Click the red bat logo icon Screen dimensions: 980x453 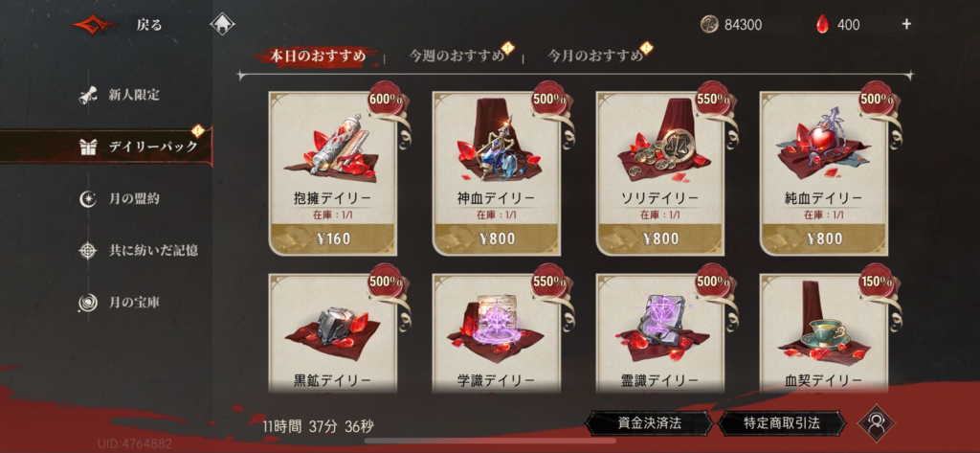click(95, 25)
